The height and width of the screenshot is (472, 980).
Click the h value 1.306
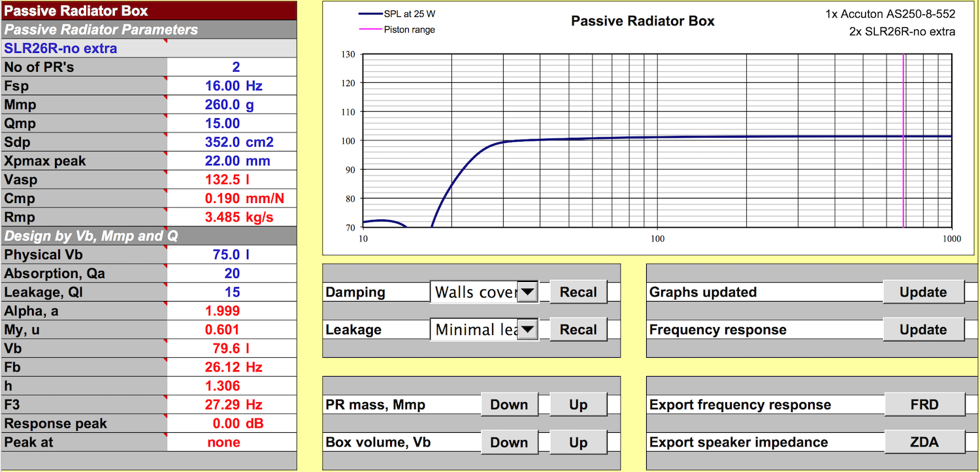click(232, 386)
